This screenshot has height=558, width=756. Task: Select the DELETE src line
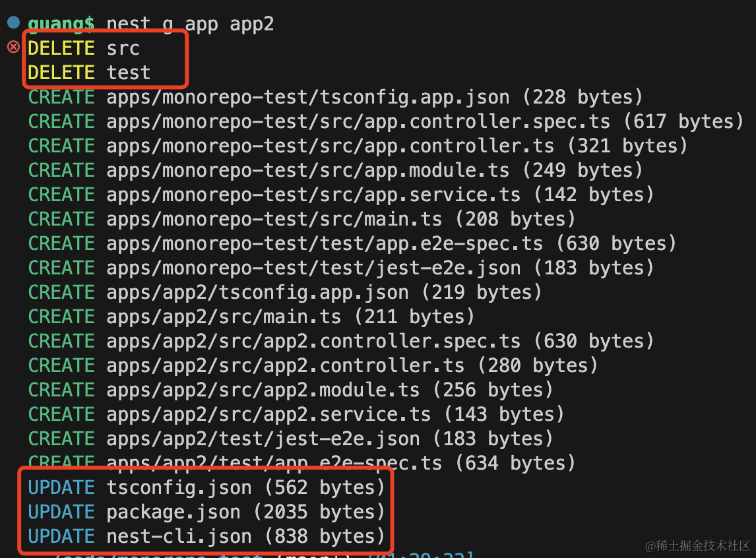click(83, 48)
